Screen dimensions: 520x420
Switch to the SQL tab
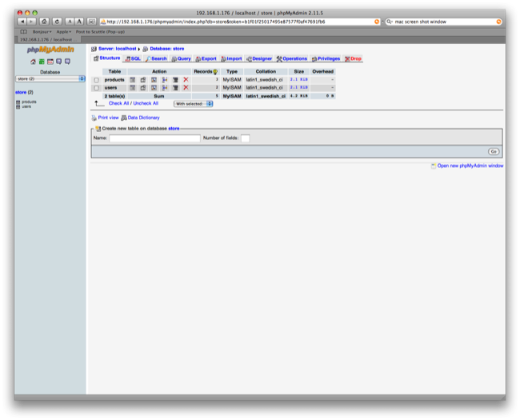point(133,58)
